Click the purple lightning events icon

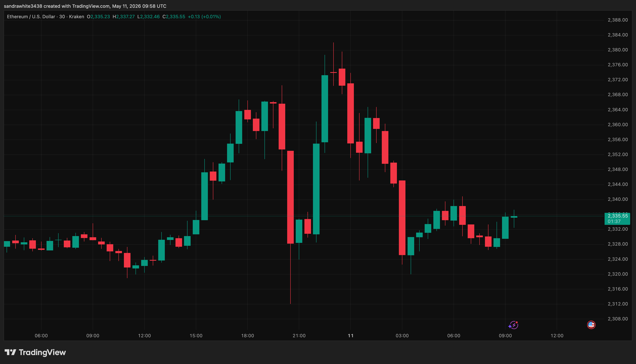pos(513,325)
